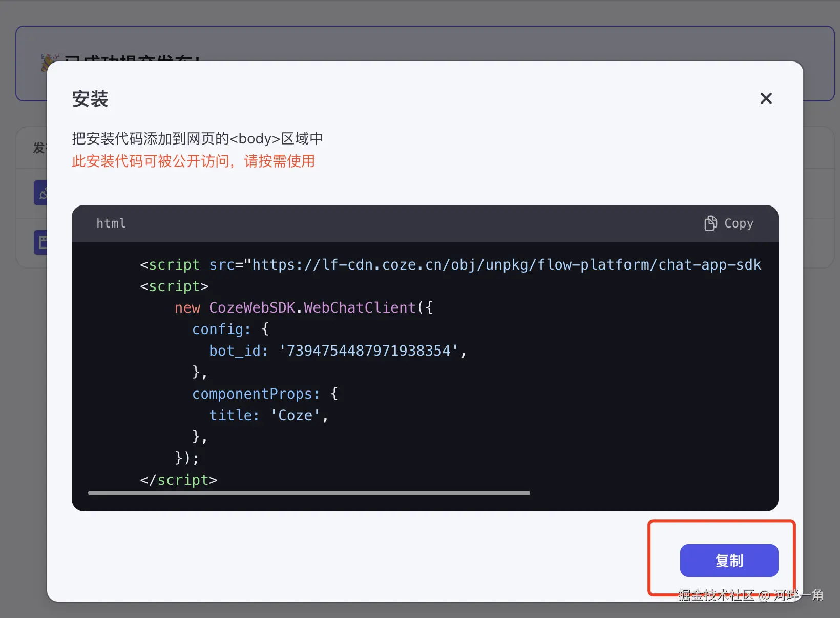The height and width of the screenshot is (618, 840).
Task: Click the script src URL line
Action: [x=451, y=264]
